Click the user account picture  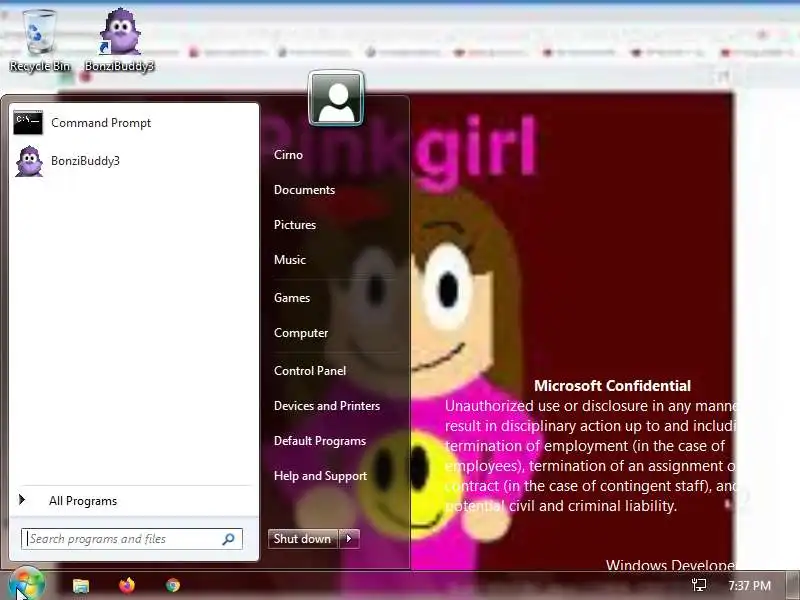click(336, 98)
